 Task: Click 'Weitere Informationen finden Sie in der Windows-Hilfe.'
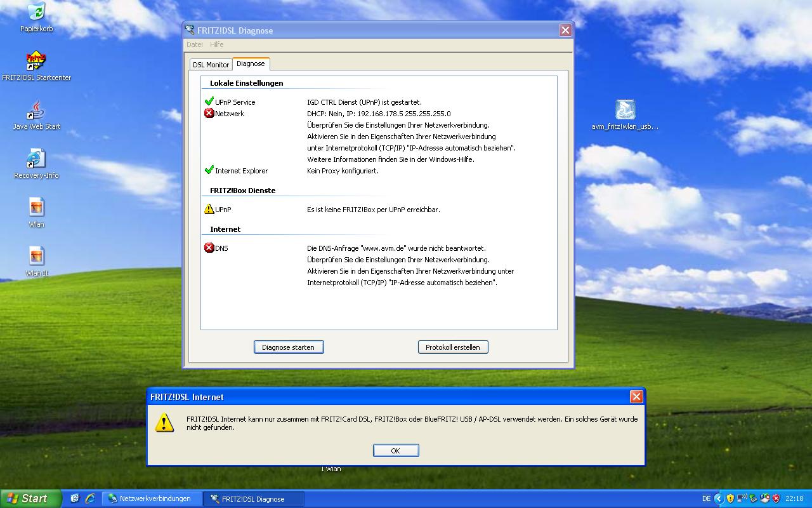(x=391, y=159)
